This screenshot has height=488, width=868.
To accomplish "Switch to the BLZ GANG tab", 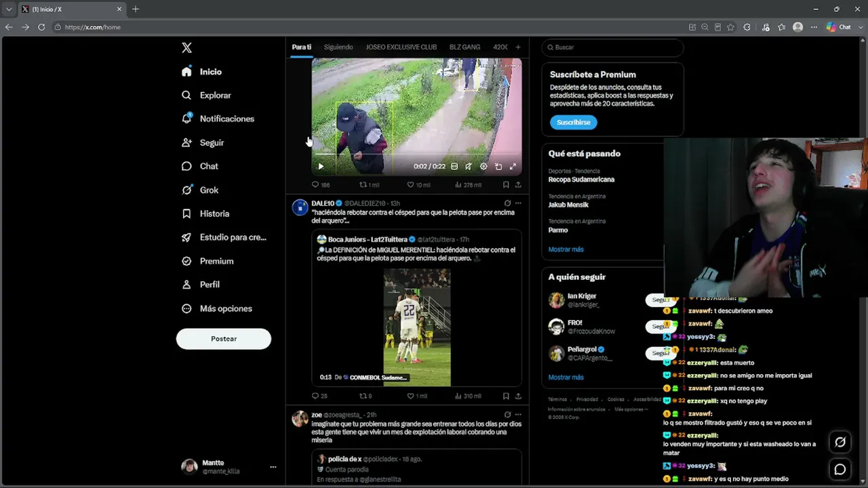I will pyautogui.click(x=465, y=47).
